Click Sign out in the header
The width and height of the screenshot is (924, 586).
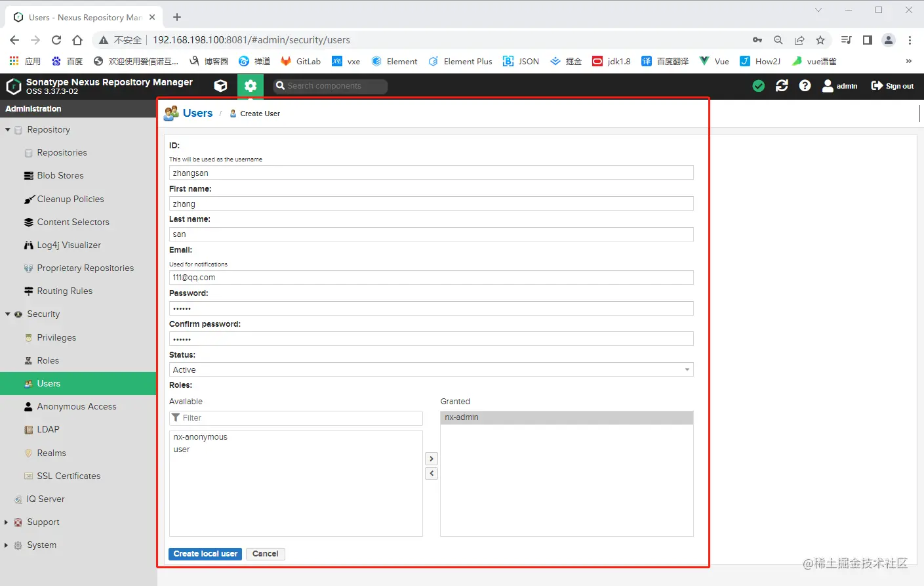click(892, 86)
